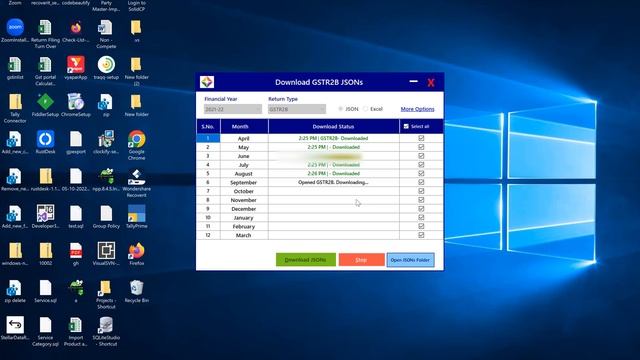Click the Download JSONs button
This screenshot has width=640, height=360.
click(306, 260)
